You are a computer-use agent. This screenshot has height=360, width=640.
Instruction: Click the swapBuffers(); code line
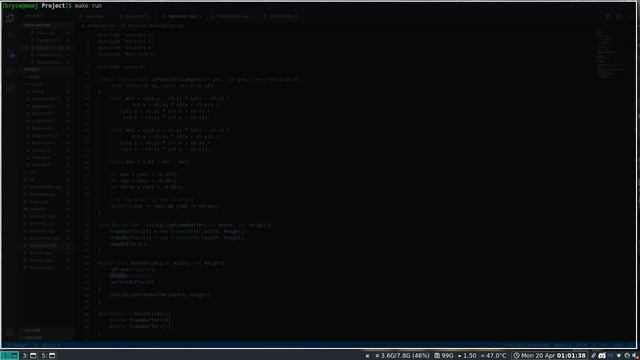(129, 244)
